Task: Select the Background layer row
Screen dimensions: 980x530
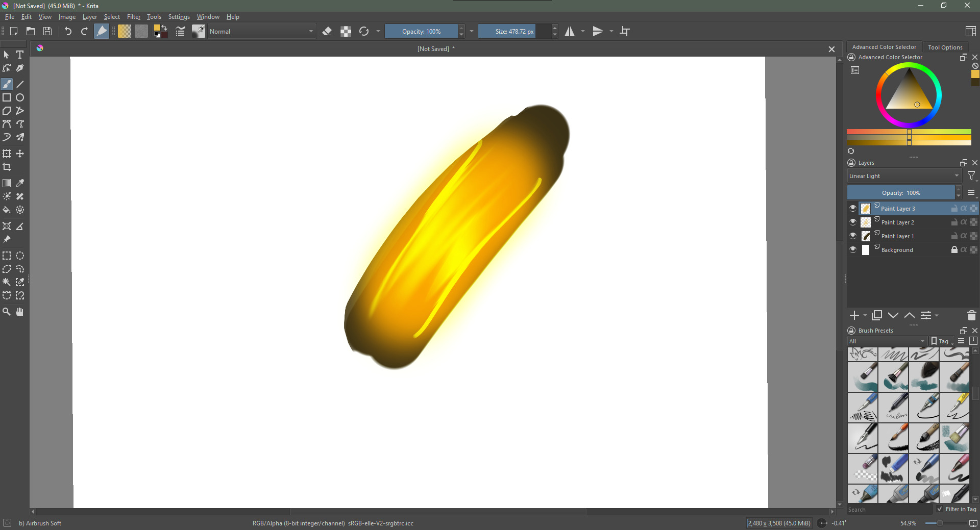Action: click(x=913, y=249)
